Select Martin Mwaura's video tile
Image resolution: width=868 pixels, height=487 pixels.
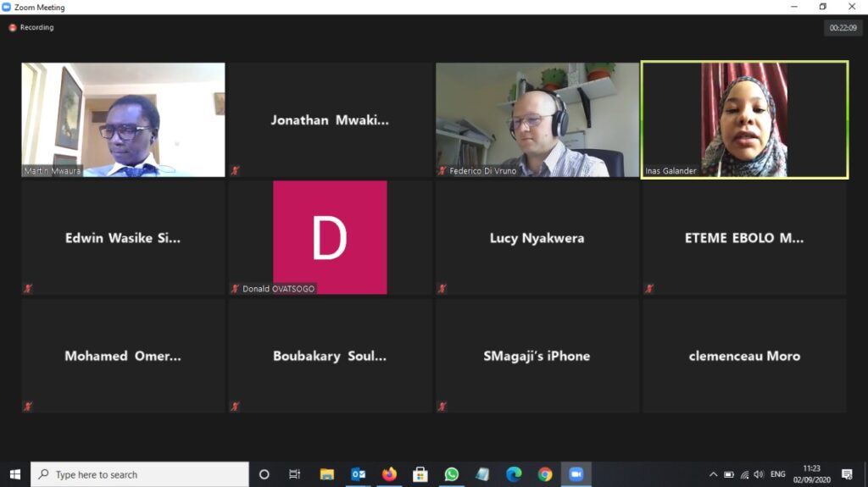tap(123, 119)
